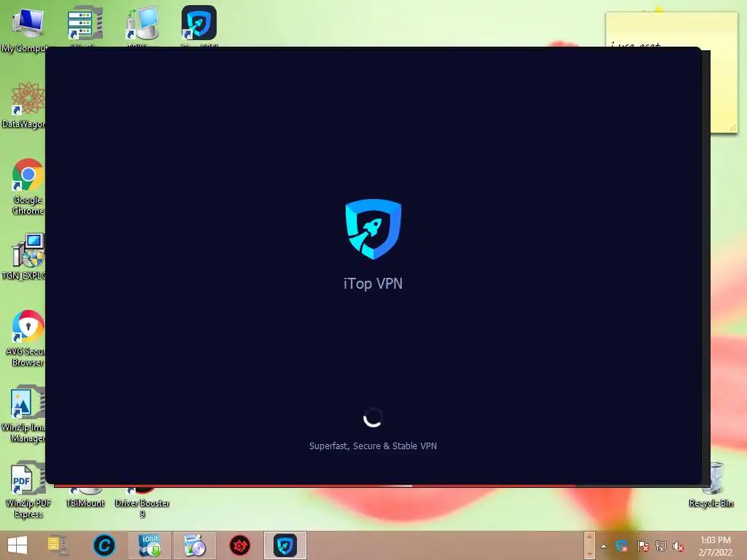Screen dimensions: 747x560
Task: Open the yellow zip archive taskbar icon
Action: (x=57, y=545)
